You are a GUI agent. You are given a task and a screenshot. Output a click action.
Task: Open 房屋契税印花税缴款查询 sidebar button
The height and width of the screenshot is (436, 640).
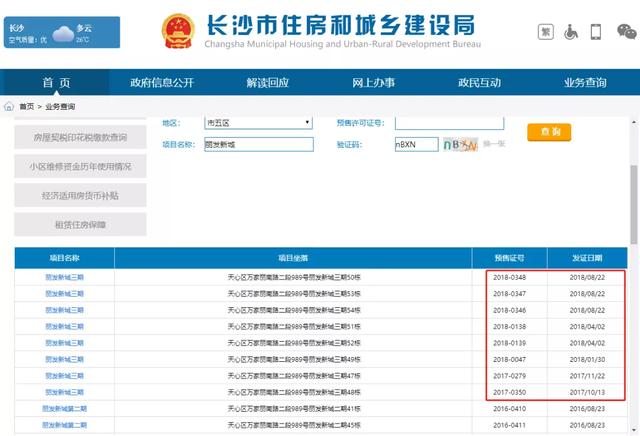80,138
